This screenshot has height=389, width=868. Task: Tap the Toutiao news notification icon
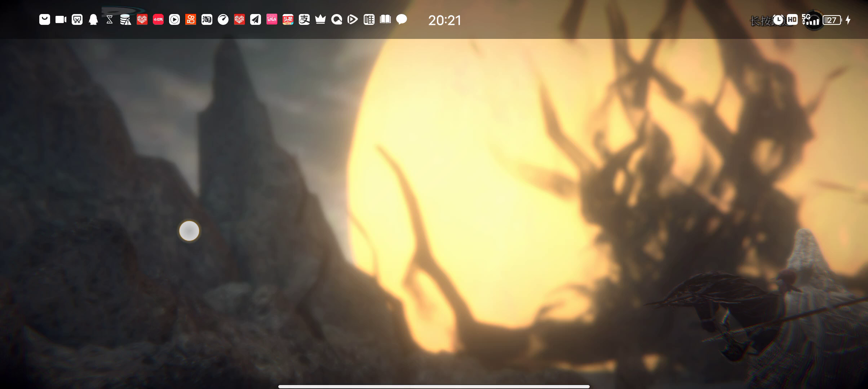pos(288,20)
